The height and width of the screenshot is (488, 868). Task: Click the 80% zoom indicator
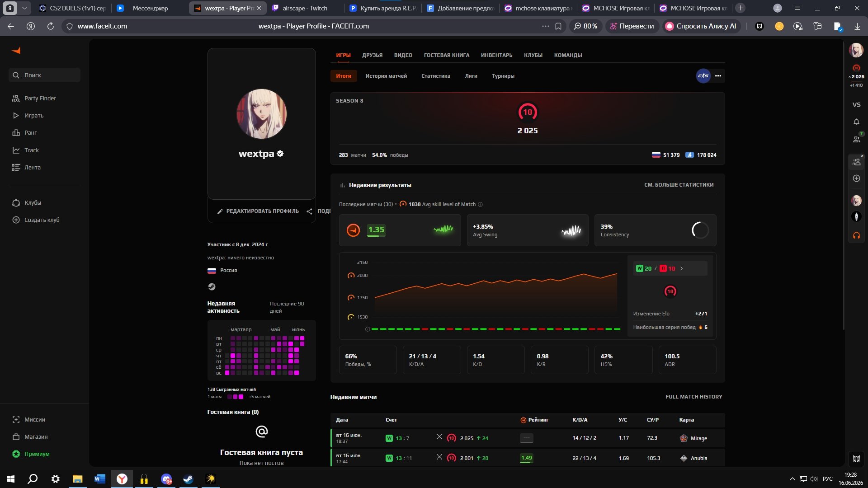[x=585, y=26]
